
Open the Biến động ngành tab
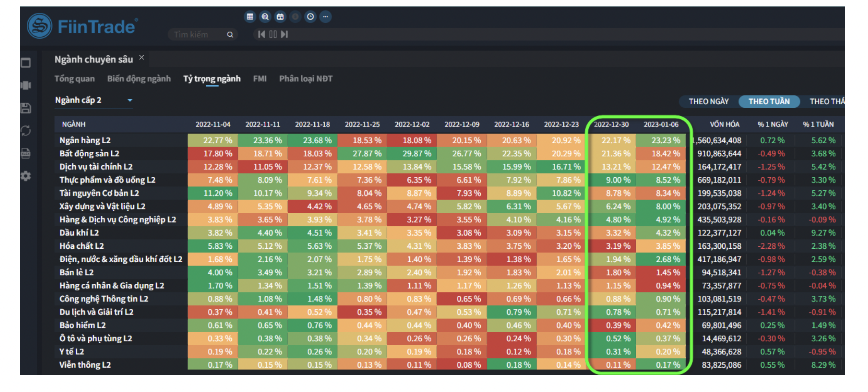coord(139,79)
